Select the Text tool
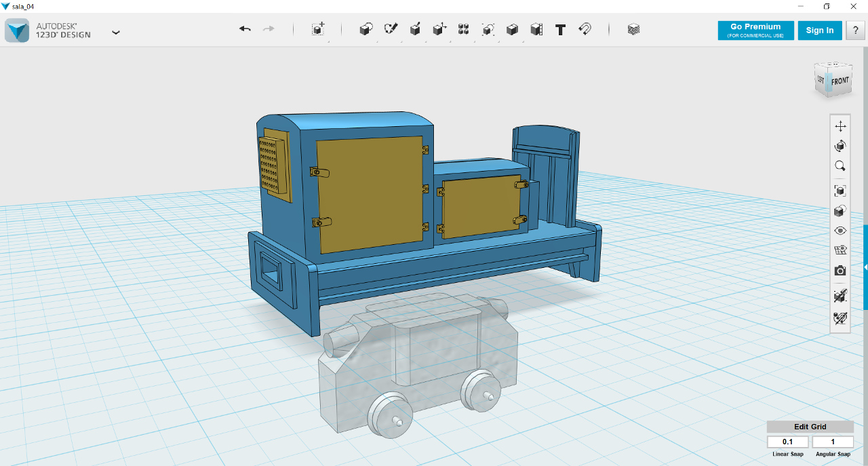Viewport: 868px width, 466px height. click(x=560, y=29)
